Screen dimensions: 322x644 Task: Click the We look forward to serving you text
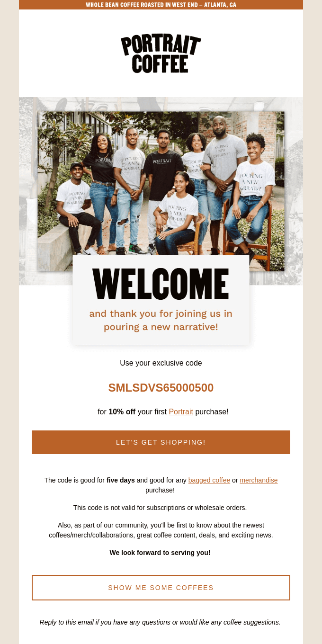pos(160,553)
